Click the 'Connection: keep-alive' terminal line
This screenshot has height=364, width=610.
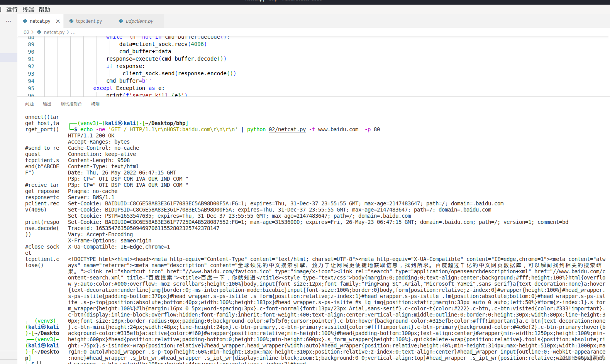pyautogui.click(x=102, y=154)
